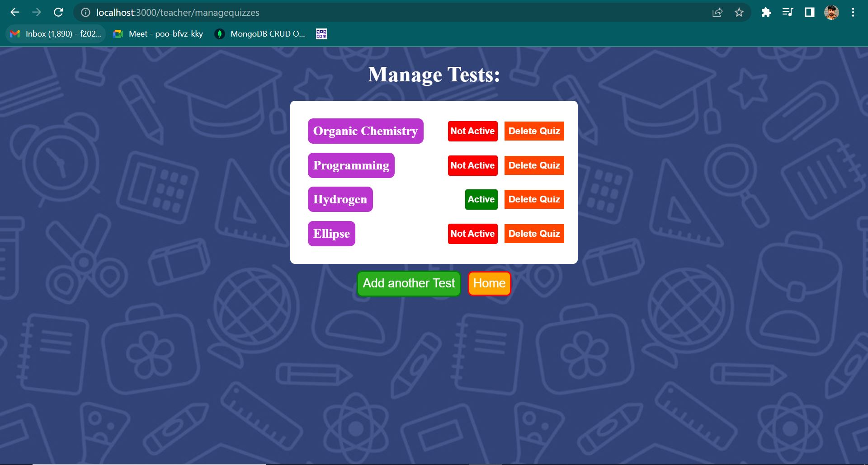This screenshot has width=868, height=465.
Task: Toggle Programming Not Active status
Action: (473, 165)
